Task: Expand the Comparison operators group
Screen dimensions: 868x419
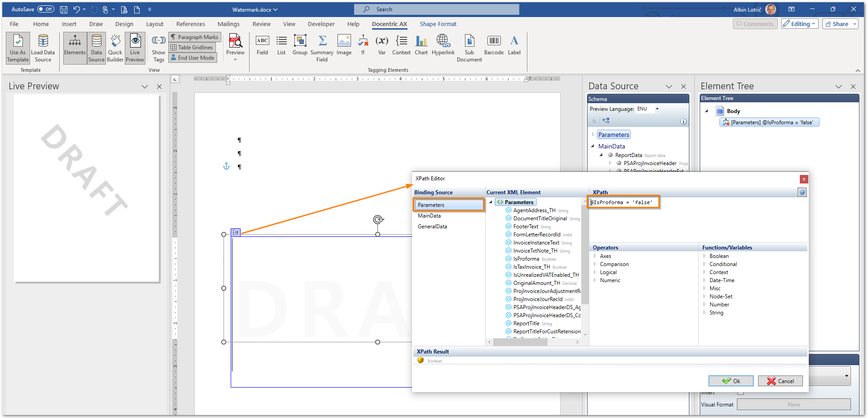Action: coord(595,264)
